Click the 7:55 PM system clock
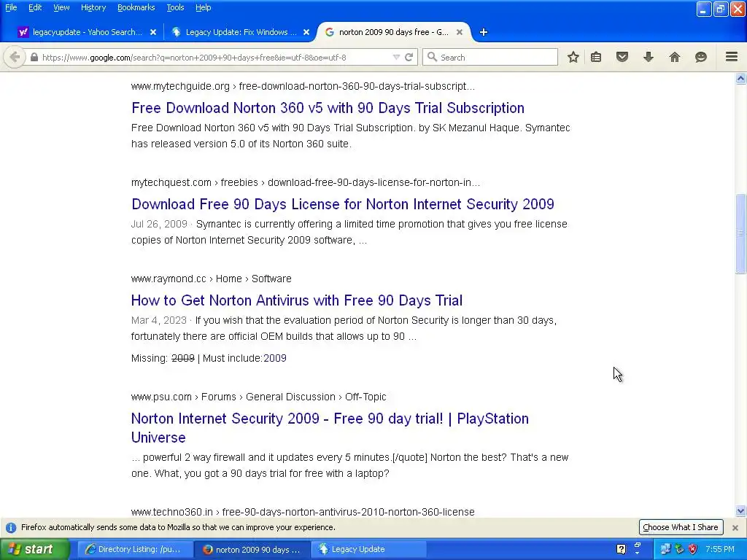Viewport: 747px width, 560px height. coord(720,549)
